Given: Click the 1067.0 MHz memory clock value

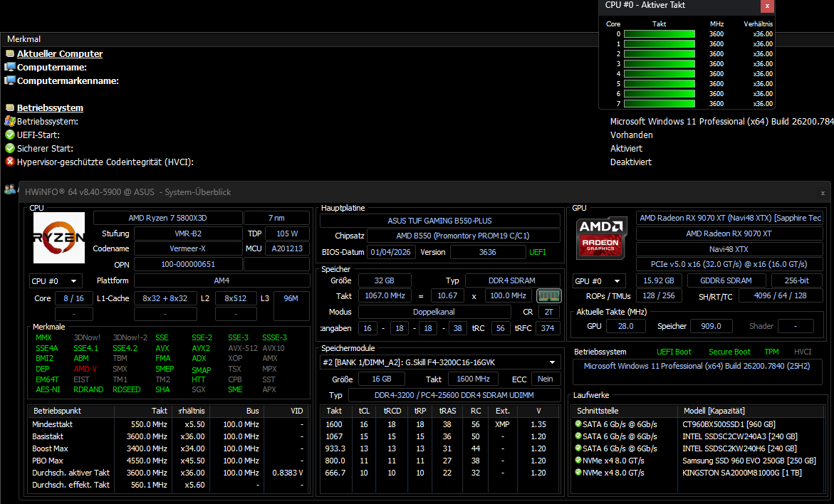Looking at the screenshot, I should pos(385,295).
